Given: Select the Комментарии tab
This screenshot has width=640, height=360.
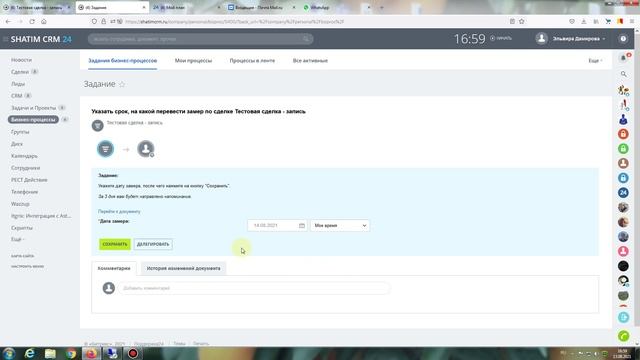Looking at the screenshot, I should [x=114, y=268].
